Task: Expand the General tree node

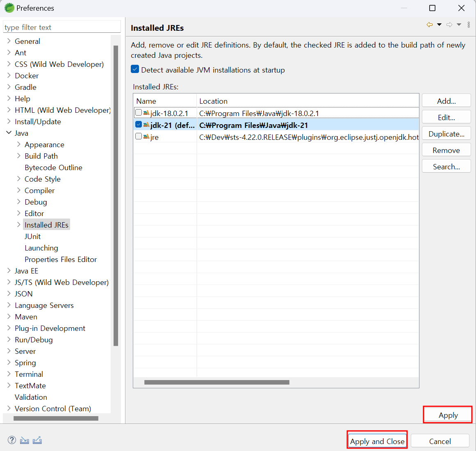Action: [x=9, y=41]
